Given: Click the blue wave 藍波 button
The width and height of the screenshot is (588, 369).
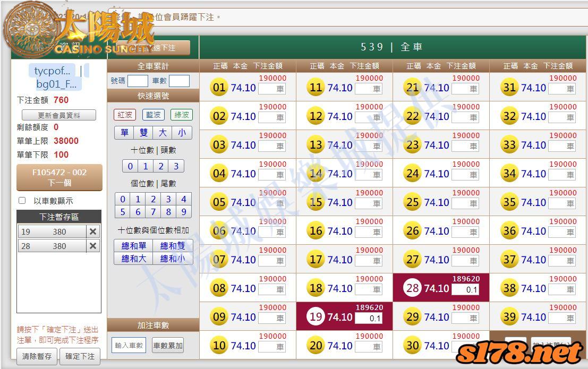Looking at the screenshot, I should click(153, 115).
